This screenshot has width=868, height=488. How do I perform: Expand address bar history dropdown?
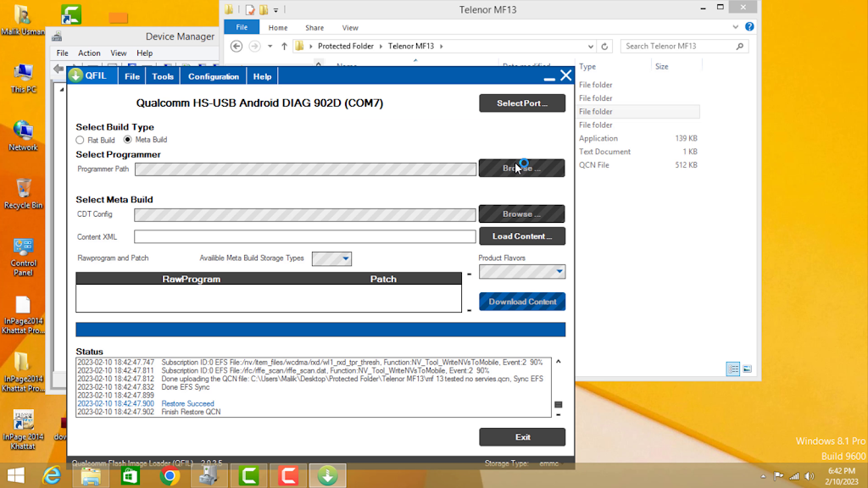click(591, 47)
